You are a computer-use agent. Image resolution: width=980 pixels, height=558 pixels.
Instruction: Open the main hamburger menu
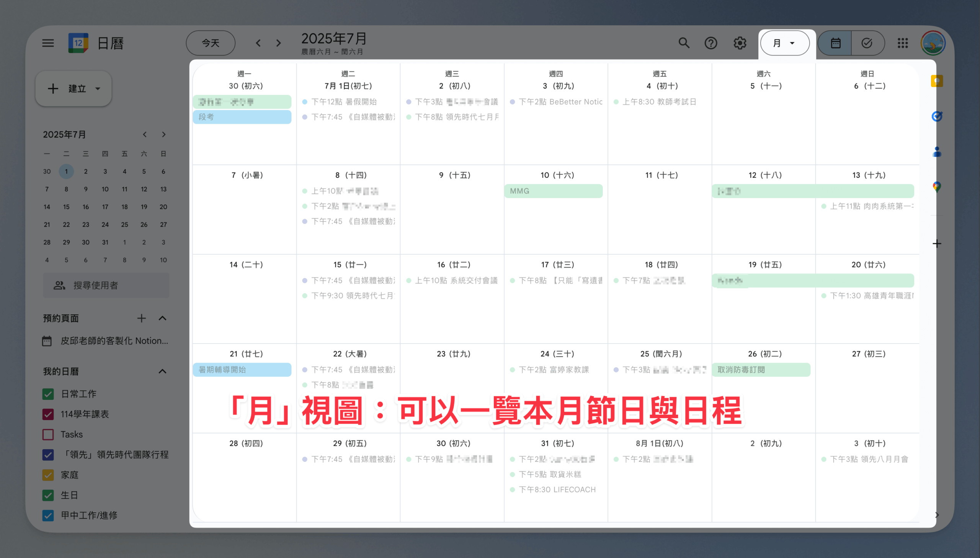tap(48, 43)
